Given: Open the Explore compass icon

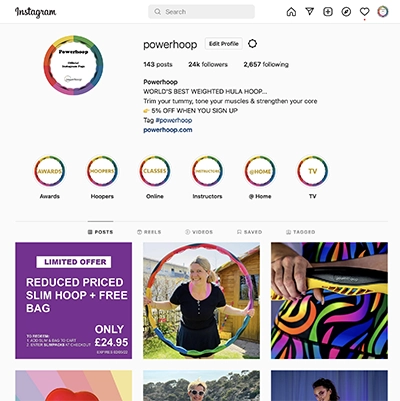Looking at the screenshot, I should pyautogui.click(x=346, y=12).
